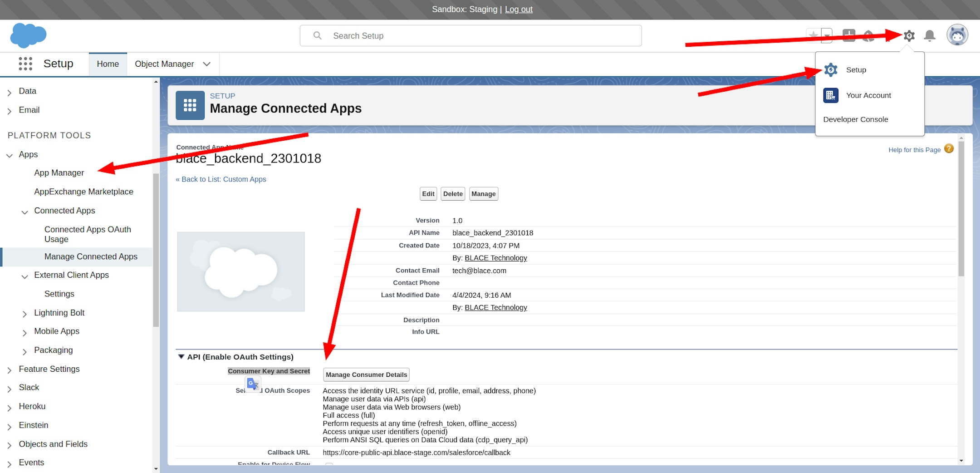Open the favorites list dropdown arrow
Screen dimensions: 980x473
pos(827,35)
